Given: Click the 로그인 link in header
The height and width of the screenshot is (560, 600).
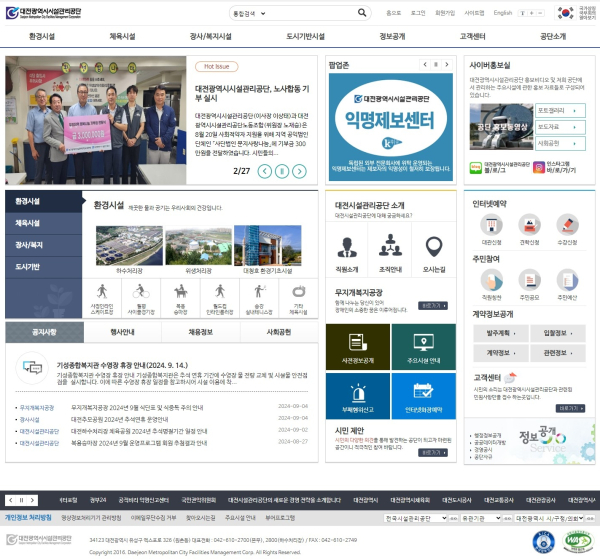Looking at the screenshot, I should (418, 13).
